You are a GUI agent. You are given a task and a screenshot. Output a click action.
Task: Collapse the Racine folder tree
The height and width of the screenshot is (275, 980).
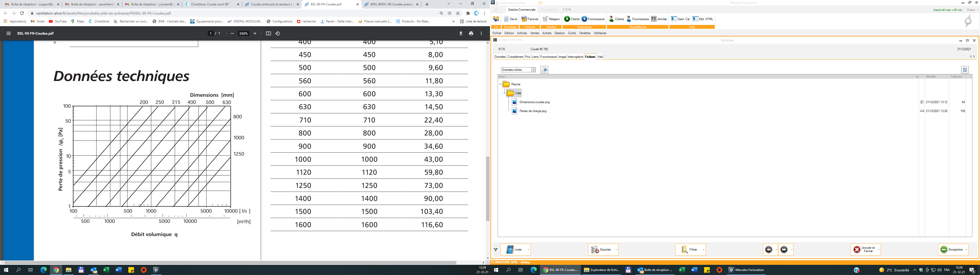[x=500, y=84]
